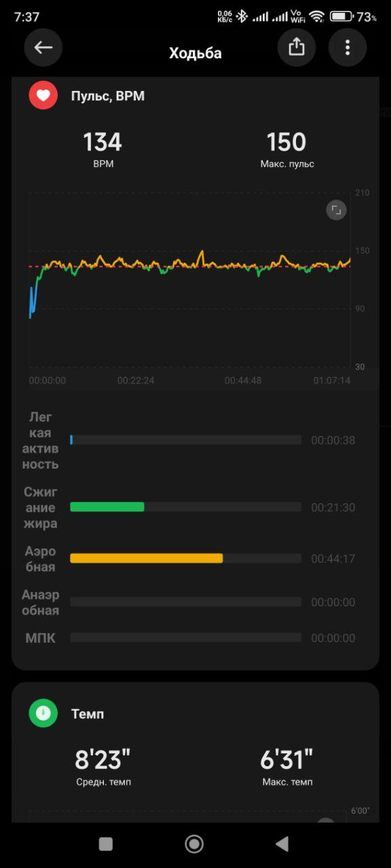Tap Android back triangle button
The height and width of the screenshot is (868, 391).
[282, 844]
